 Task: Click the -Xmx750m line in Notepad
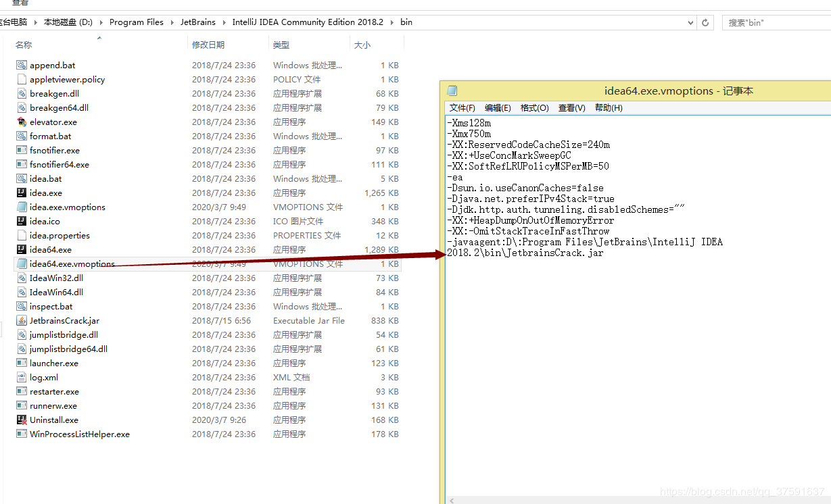tap(469, 134)
